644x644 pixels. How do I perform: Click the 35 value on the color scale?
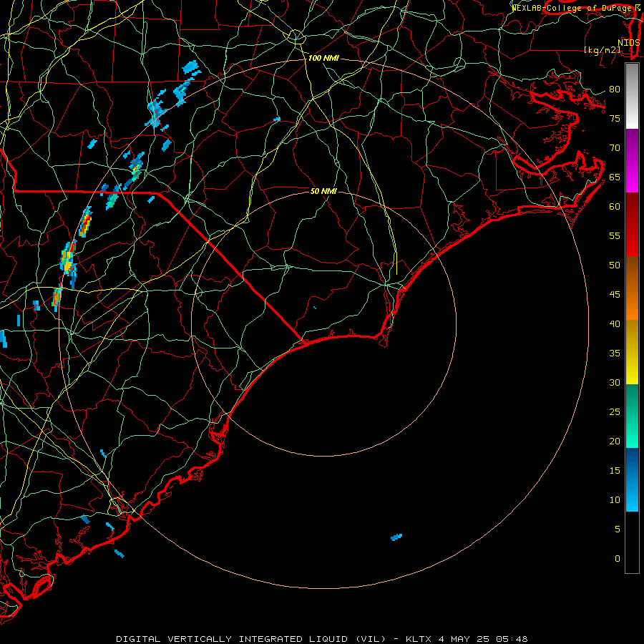615,353
